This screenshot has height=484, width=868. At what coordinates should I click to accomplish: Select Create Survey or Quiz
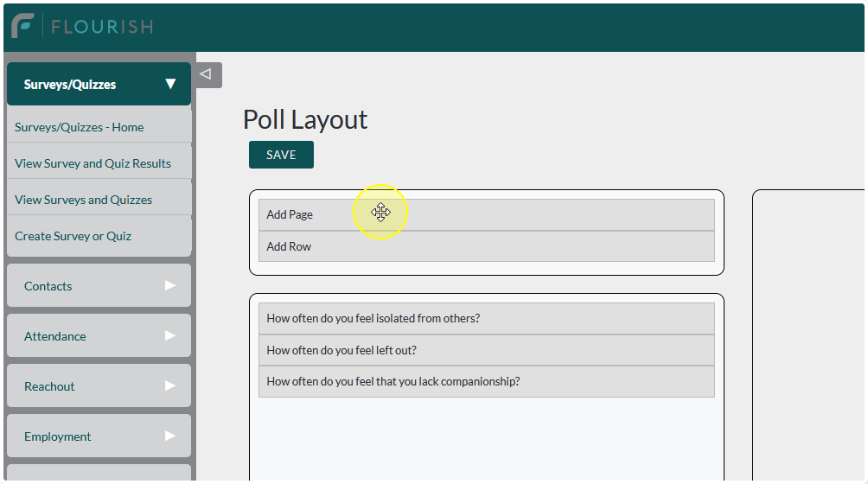(x=73, y=236)
